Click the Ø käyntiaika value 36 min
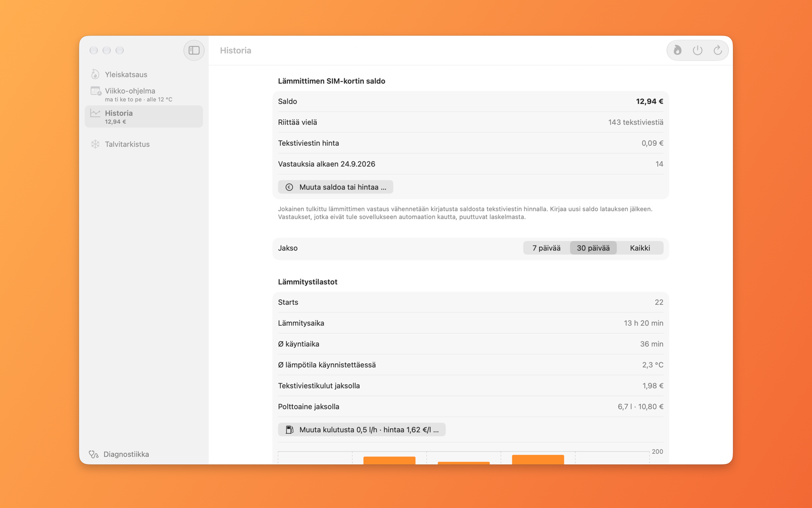The width and height of the screenshot is (812, 508). (652, 344)
